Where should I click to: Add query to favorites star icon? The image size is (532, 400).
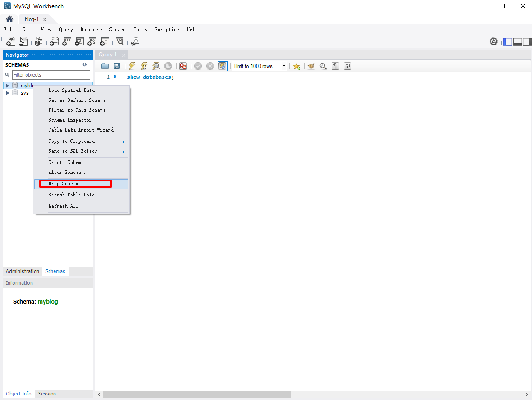coord(296,66)
